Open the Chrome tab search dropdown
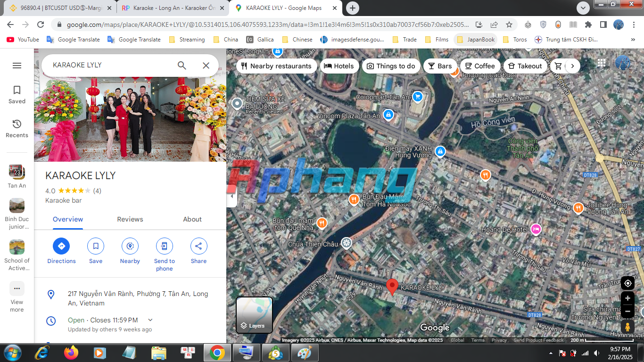 coord(583,8)
